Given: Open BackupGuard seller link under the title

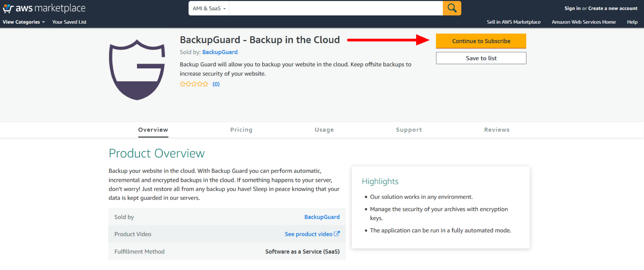Looking at the screenshot, I should coord(220,52).
